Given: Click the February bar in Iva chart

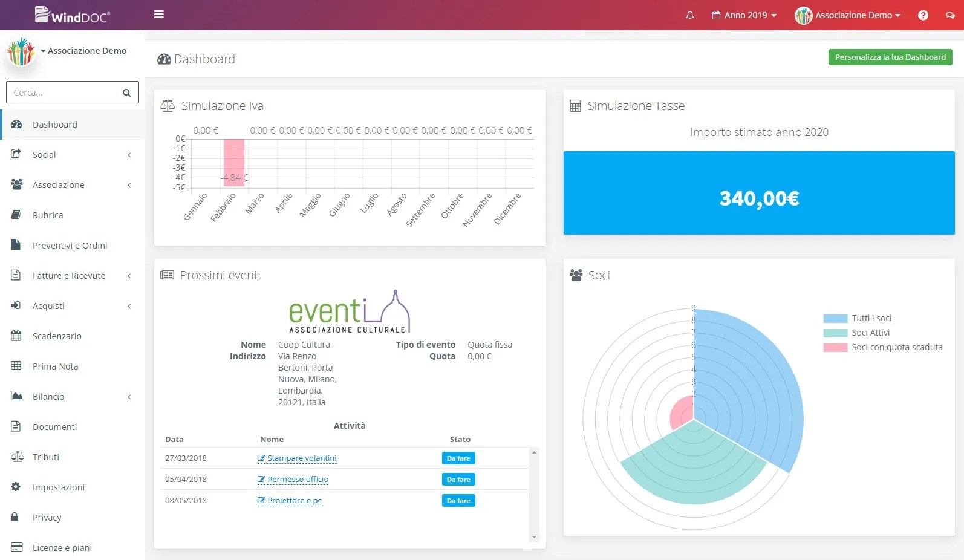Looking at the screenshot, I should click(234, 163).
